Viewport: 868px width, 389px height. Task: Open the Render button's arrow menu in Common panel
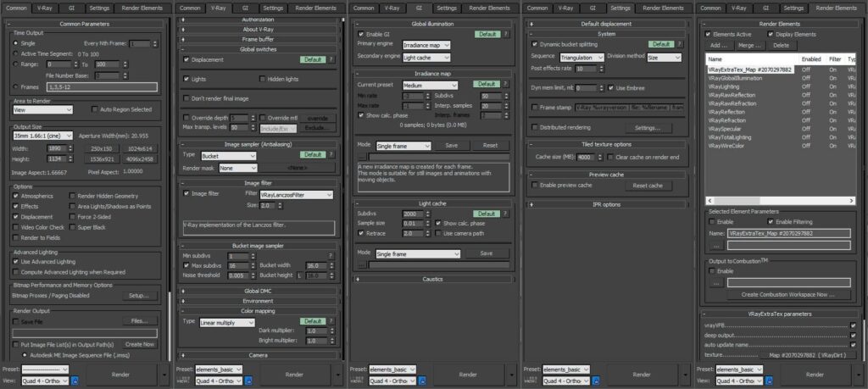[164, 375]
